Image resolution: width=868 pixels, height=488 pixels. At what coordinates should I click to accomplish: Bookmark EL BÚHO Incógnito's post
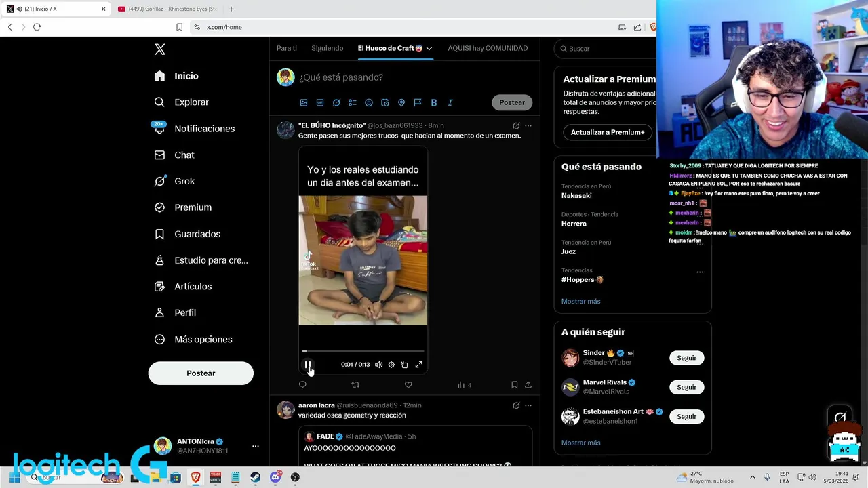[515, 385]
